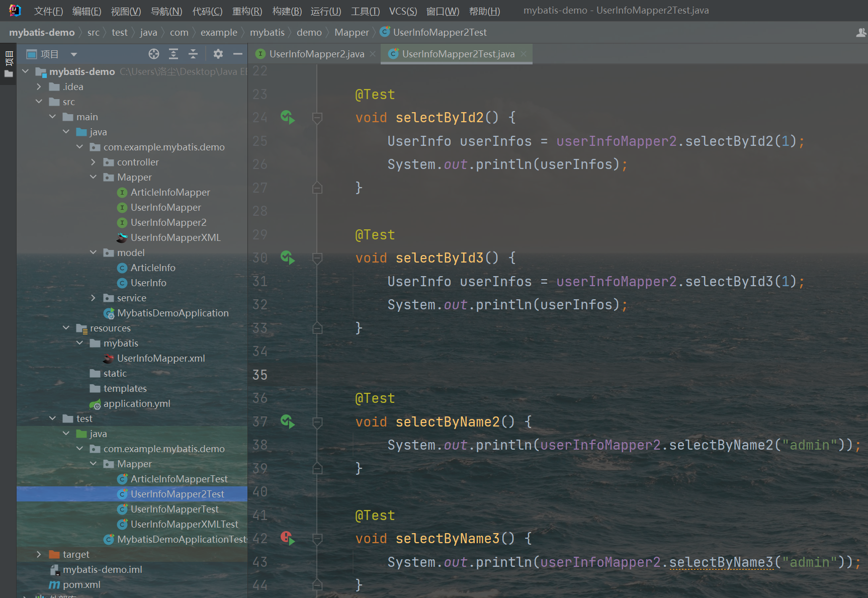
Task: Collapse model package
Action: tap(93, 252)
